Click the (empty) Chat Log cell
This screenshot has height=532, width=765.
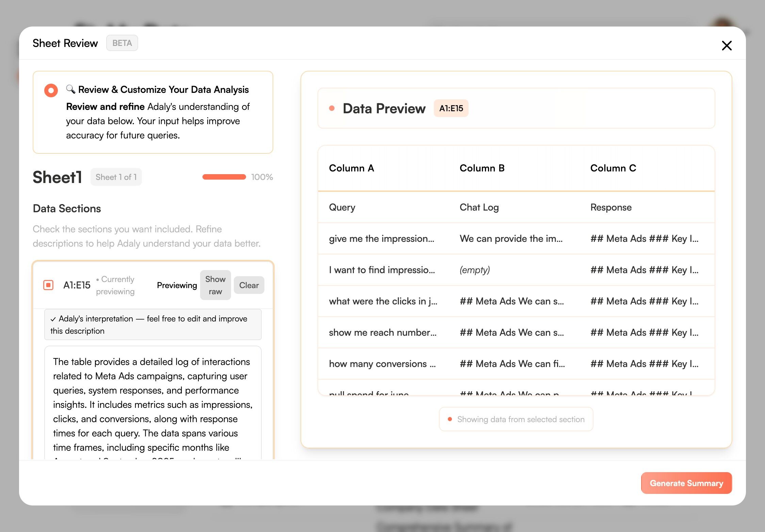[474, 270]
